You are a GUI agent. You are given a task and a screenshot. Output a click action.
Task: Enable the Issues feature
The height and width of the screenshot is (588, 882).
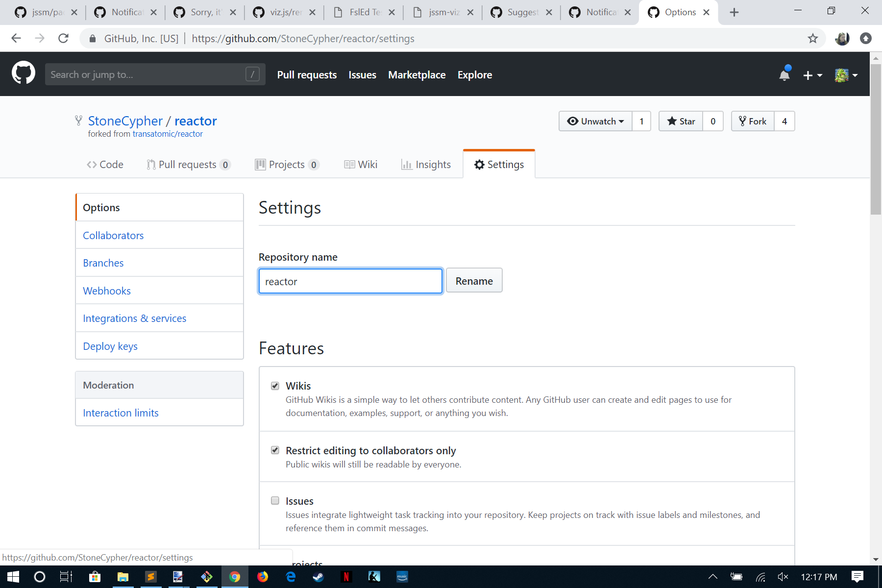pyautogui.click(x=275, y=500)
